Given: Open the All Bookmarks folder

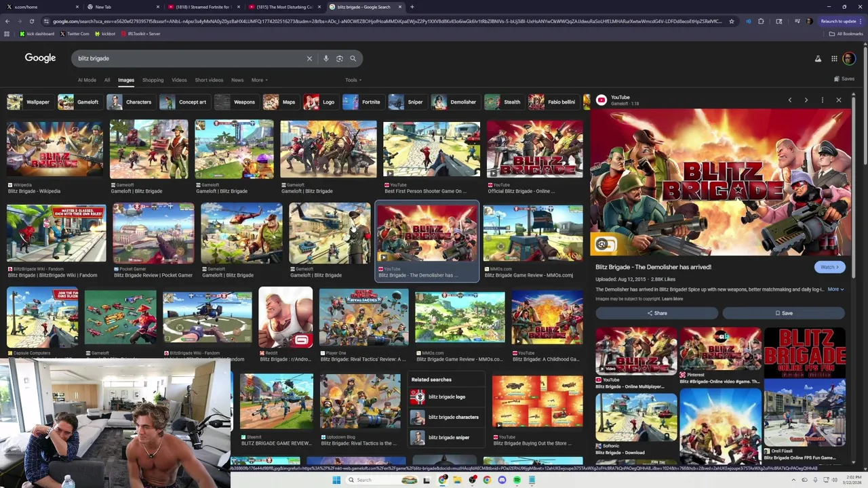Looking at the screenshot, I should click(x=847, y=33).
